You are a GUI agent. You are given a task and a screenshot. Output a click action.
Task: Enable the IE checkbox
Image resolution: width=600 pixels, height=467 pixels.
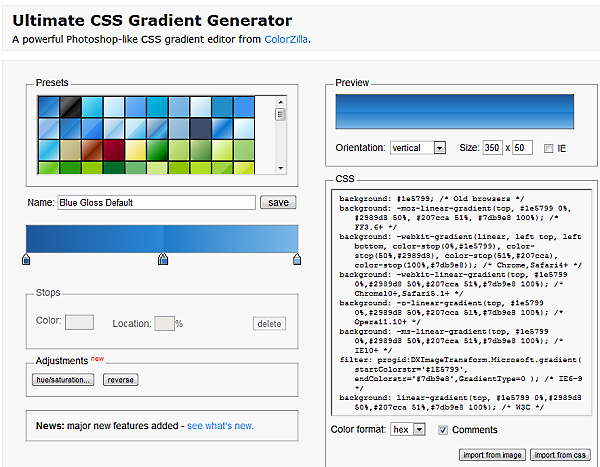(547, 148)
